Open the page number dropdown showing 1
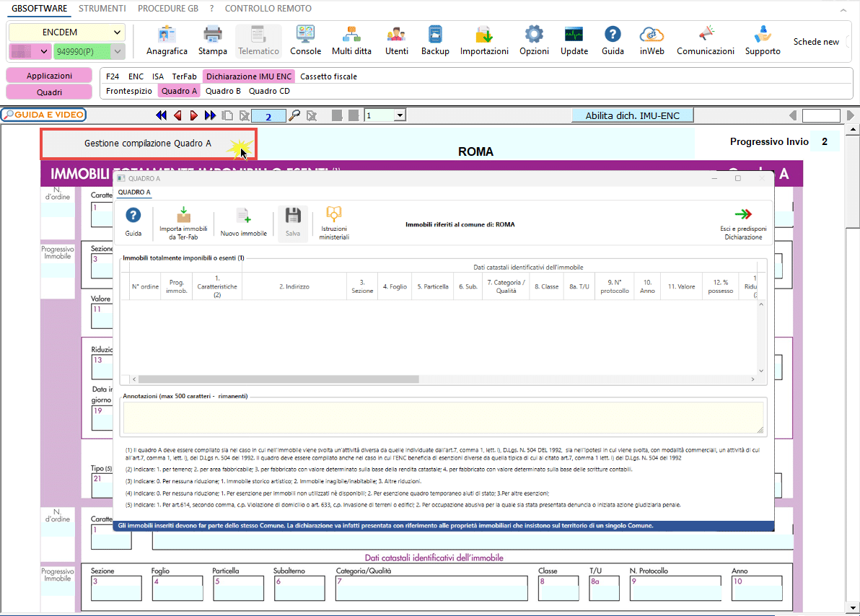Viewport: 860px width, 616px height. [385, 115]
